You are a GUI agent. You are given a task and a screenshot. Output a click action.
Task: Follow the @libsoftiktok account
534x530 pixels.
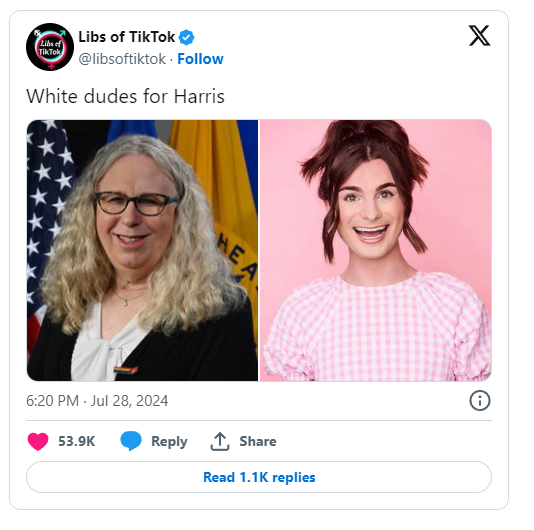[x=200, y=59]
